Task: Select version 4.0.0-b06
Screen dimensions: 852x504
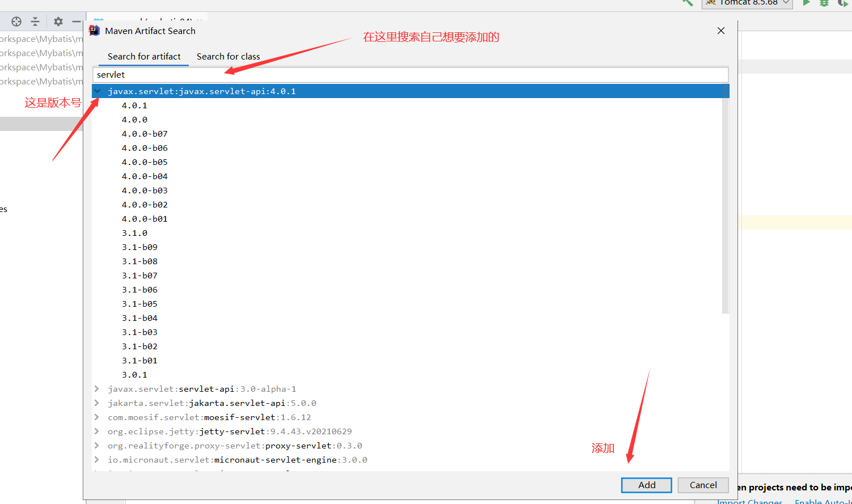Action: [145, 148]
